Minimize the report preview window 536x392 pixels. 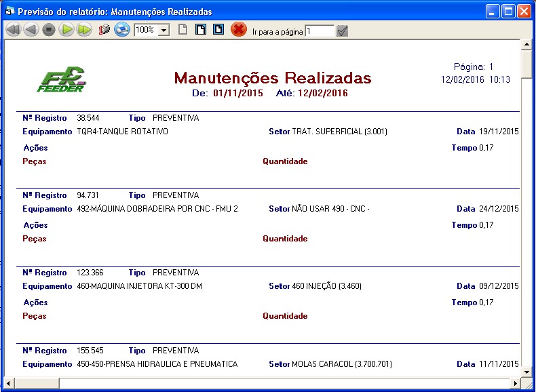[x=493, y=12]
